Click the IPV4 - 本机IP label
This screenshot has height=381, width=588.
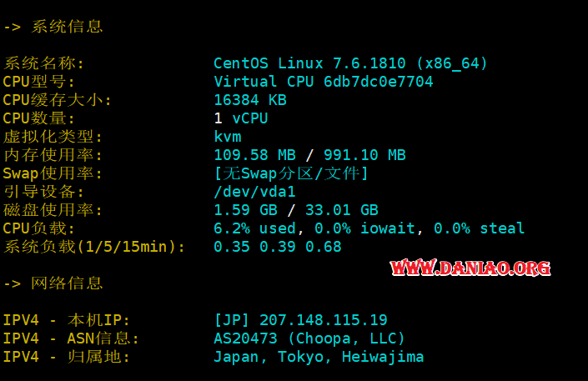click(67, 320)
